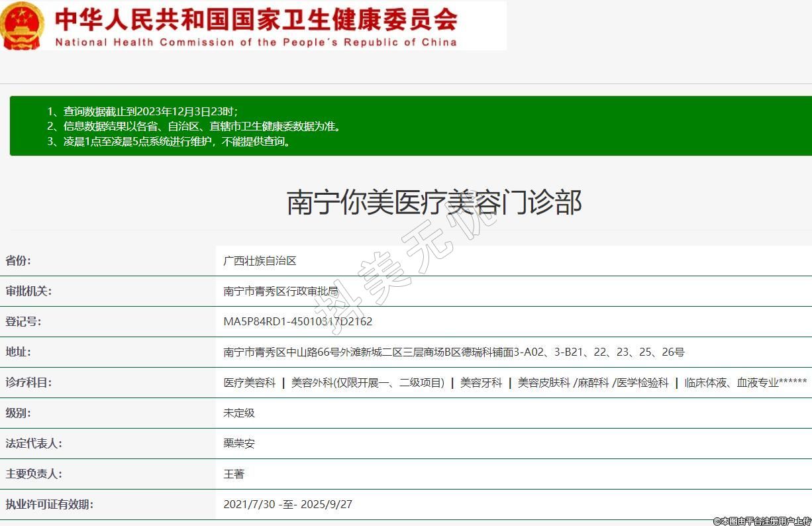Click 美容牙科 in the 诊疗科目 row

pos(482,383)
